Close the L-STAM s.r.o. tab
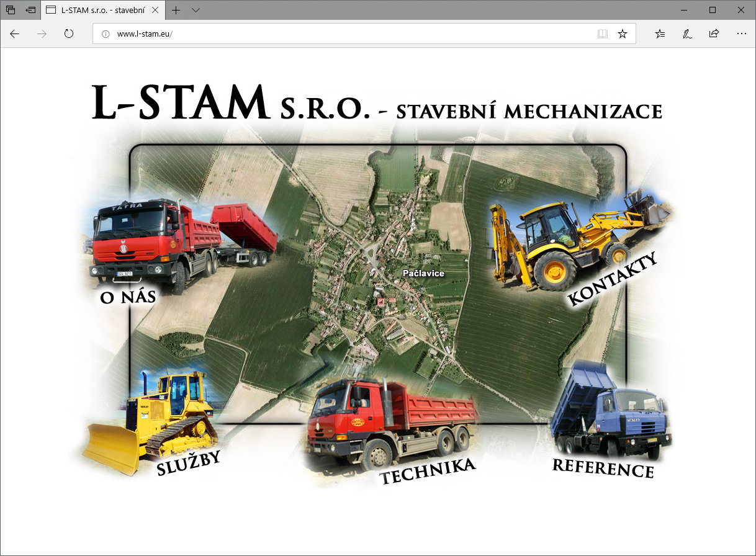 155,10
